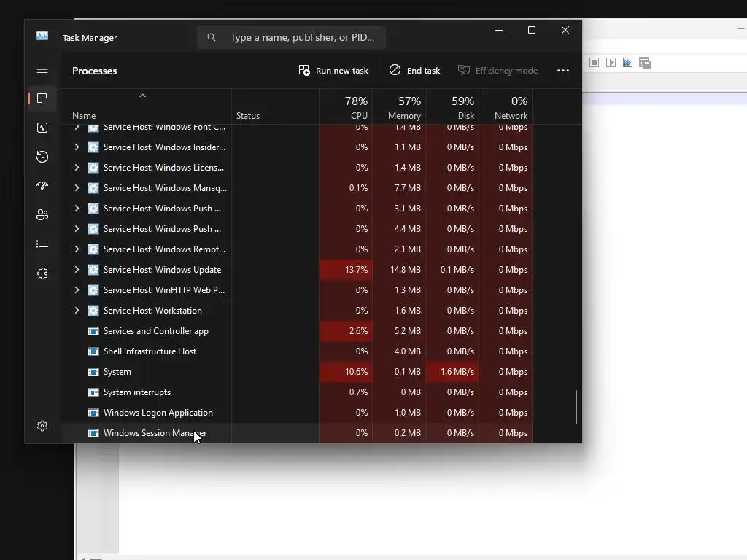Expand Service Host: Windows Manag... row
Viewport: 747px width, 560px height.
[77, 188]
